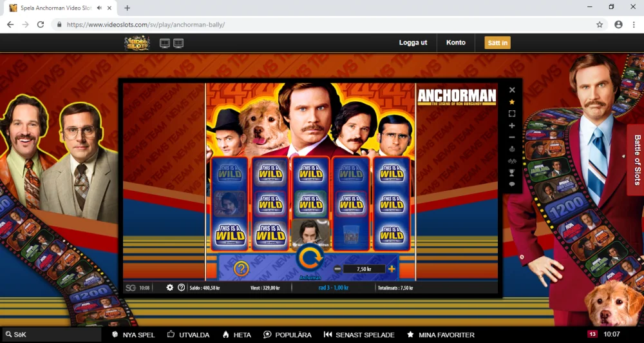Open the help icon next to the settings gear

click(x=181, y=288)
